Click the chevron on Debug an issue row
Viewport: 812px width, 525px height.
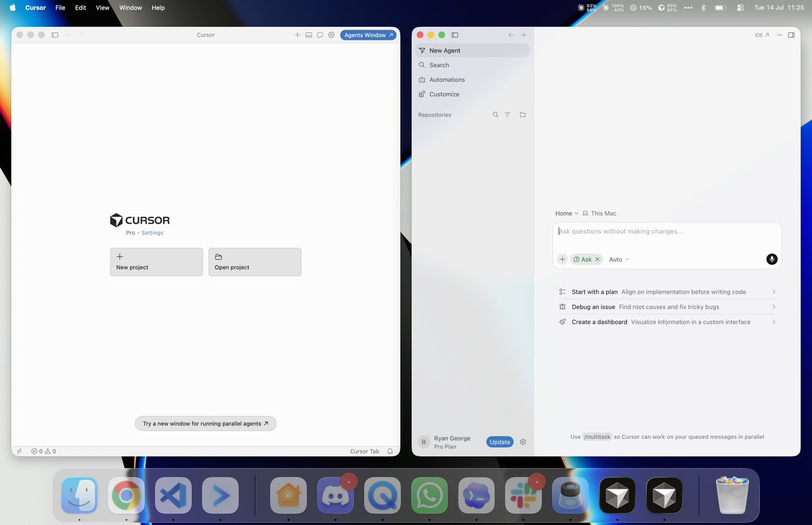773,307
